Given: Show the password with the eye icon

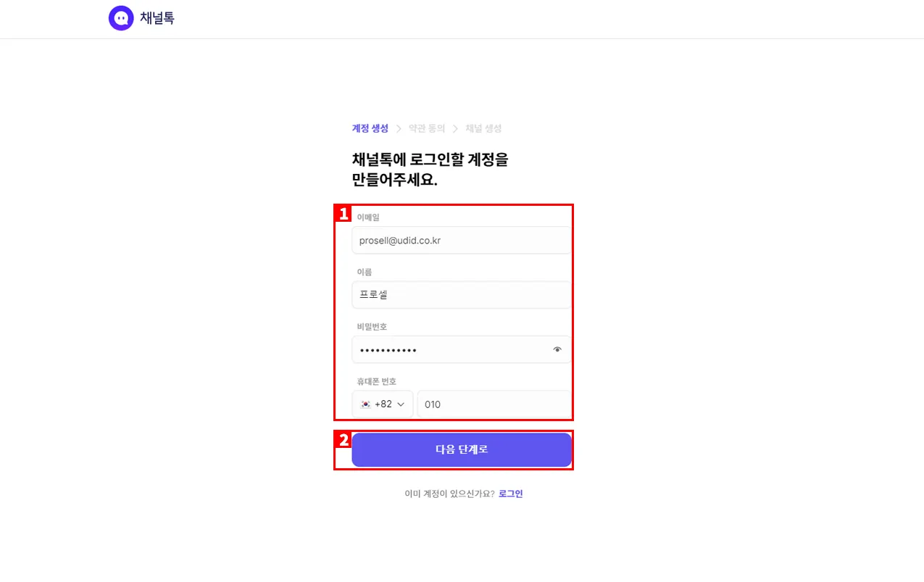Looking at the screenshot, I should coord(557,349).
